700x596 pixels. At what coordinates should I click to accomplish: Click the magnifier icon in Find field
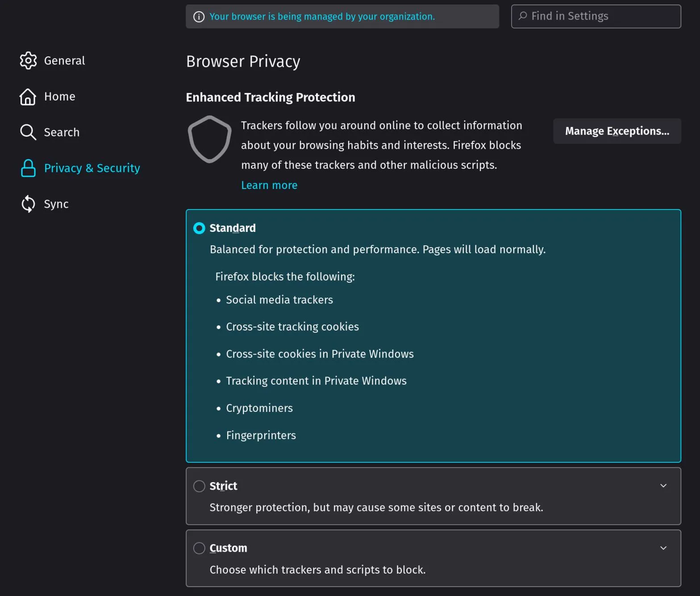point(522,16)
